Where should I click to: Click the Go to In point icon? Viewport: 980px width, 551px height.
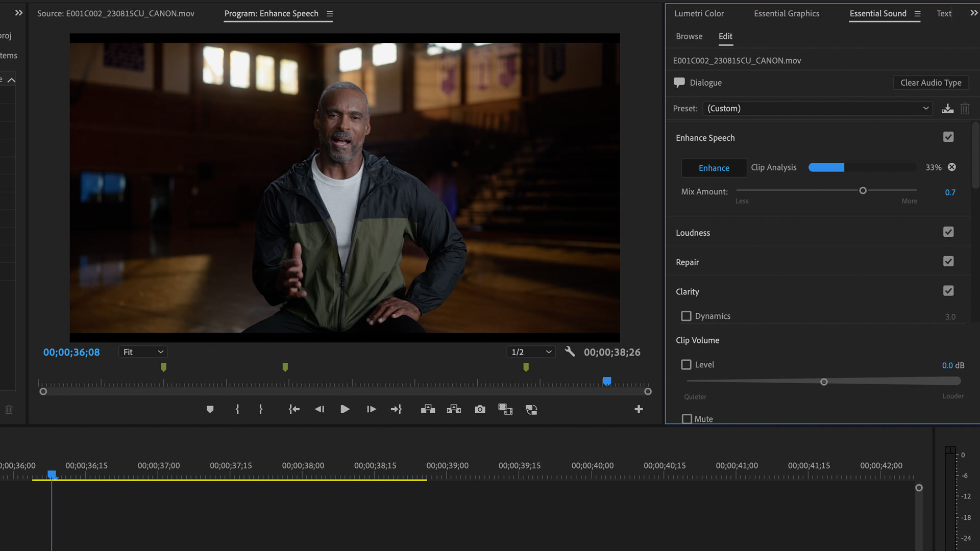(294, 409)
